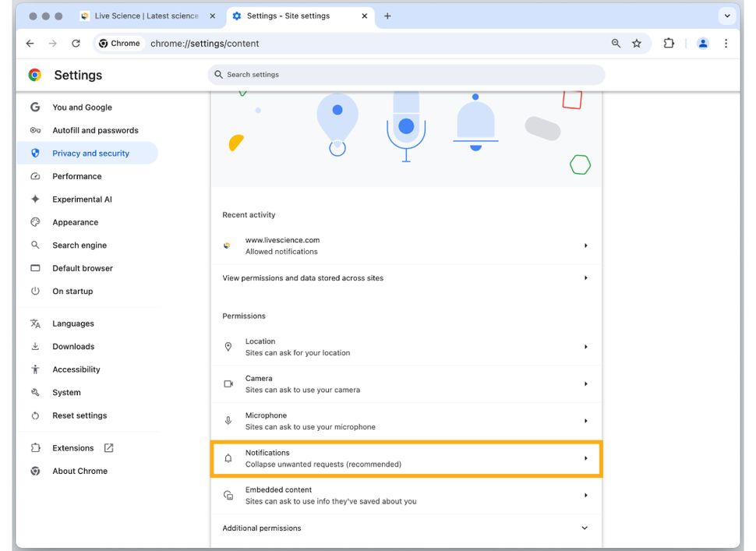756x551 pixels.
Task: Expand the Additional permissions section
Action: point(584,528)
